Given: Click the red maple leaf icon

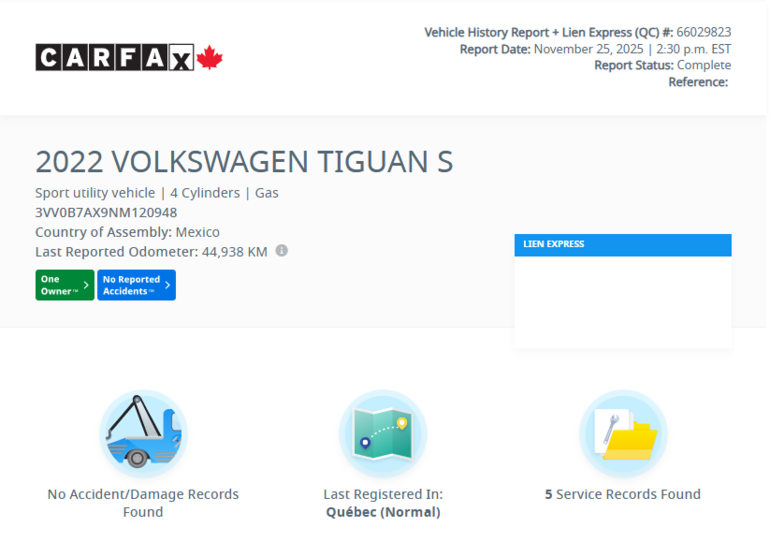Looking at the screenshot, I should pyautogui.click(x=209, y=58).
